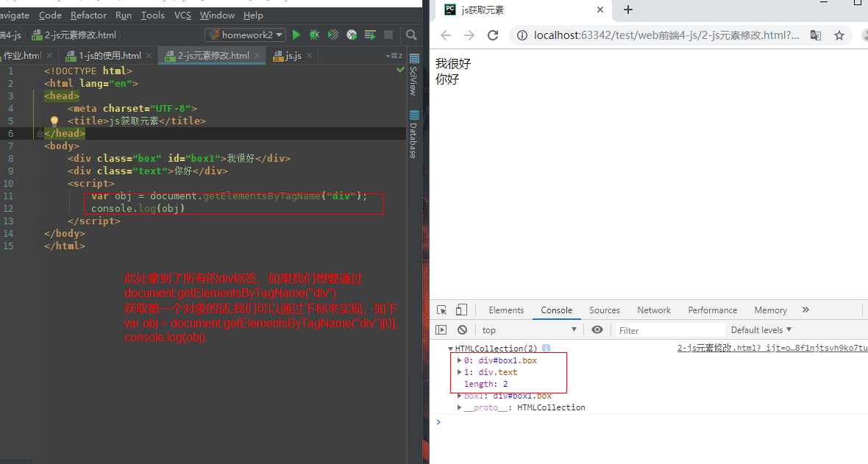Open the Sources DevTools tab
This screenshot has width=868, height=464.
(605, 310)
